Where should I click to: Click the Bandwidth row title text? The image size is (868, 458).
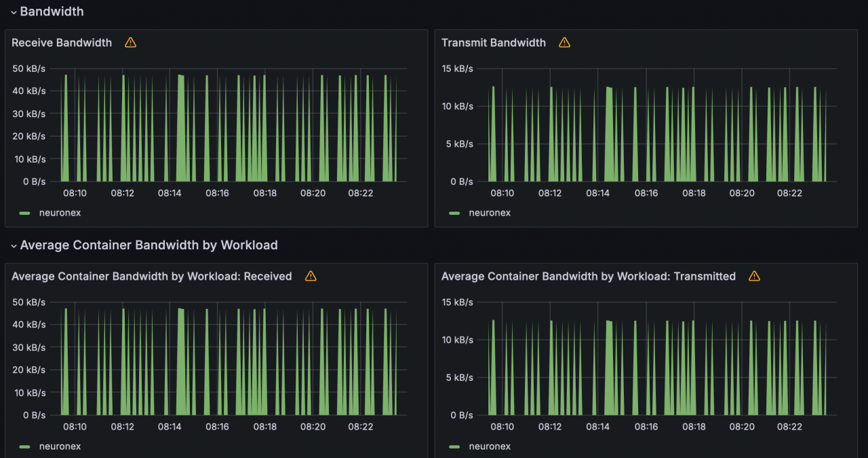pos(52,12)
